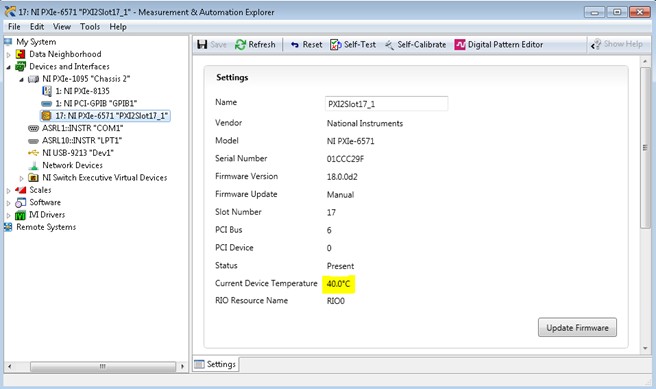Click the settings pane scroll down arrow
This screenshot has height=389, width=656.
(x=645, y=348)
